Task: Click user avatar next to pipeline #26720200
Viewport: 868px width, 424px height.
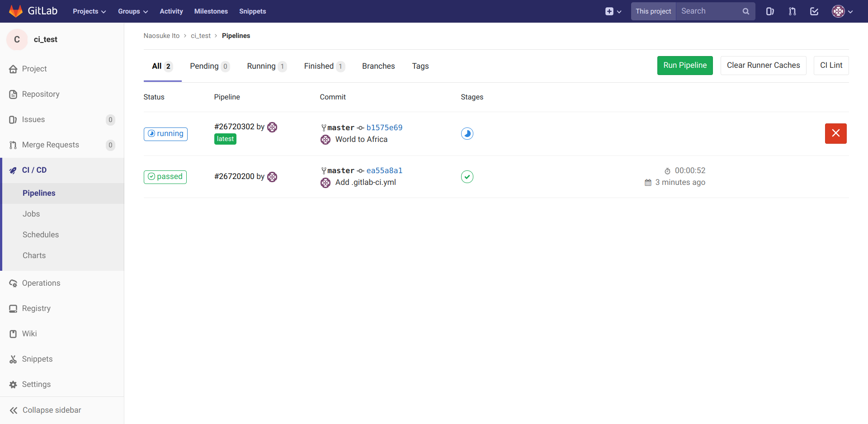Action: click(x=272, y=177)
